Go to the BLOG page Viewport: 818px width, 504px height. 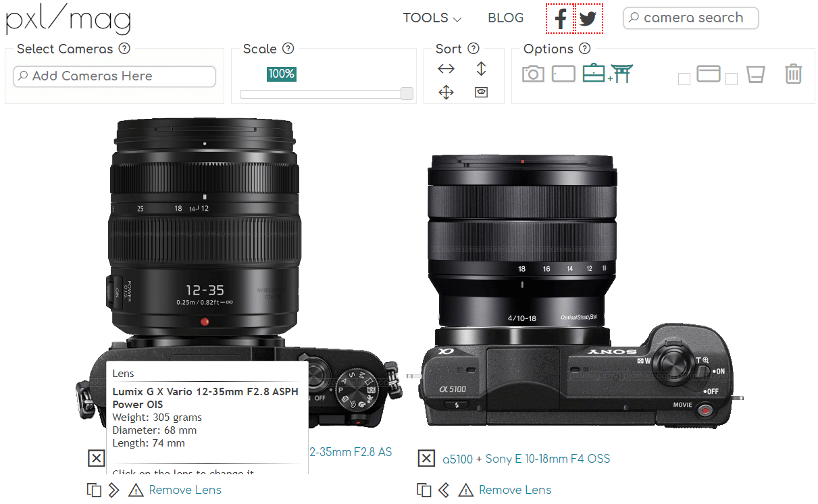pos(506,18)
